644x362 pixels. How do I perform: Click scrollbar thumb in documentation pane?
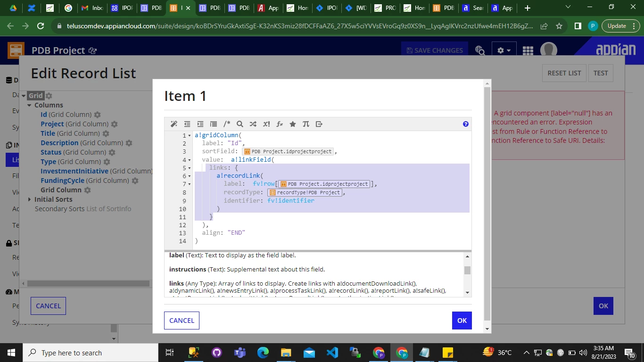468,270
